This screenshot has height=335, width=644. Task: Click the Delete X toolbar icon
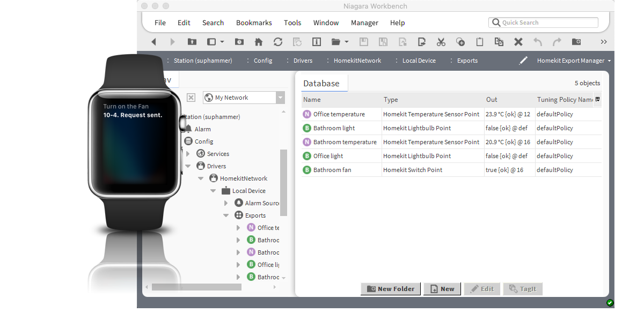click(518, 42)
